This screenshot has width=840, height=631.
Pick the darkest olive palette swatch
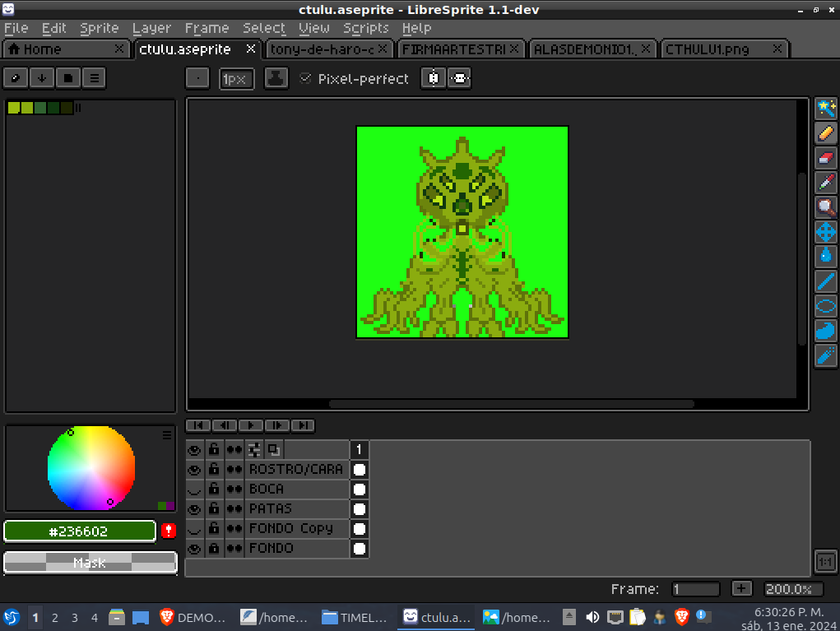pos(67,108)
